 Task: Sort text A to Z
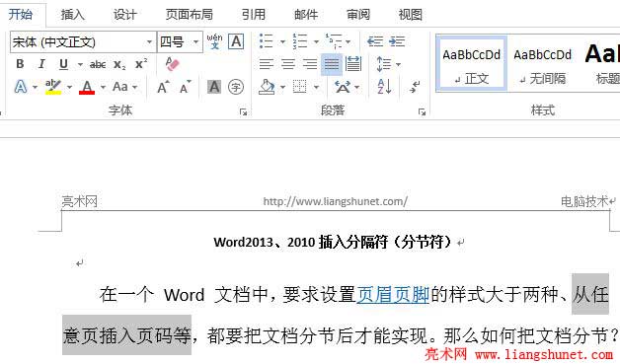384,87
